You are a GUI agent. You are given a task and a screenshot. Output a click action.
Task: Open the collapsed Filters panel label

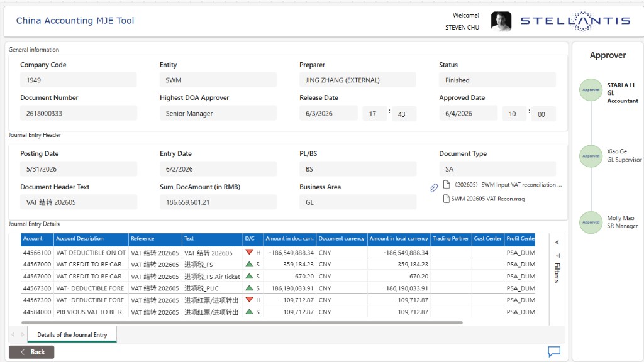(x=557, y=273)
